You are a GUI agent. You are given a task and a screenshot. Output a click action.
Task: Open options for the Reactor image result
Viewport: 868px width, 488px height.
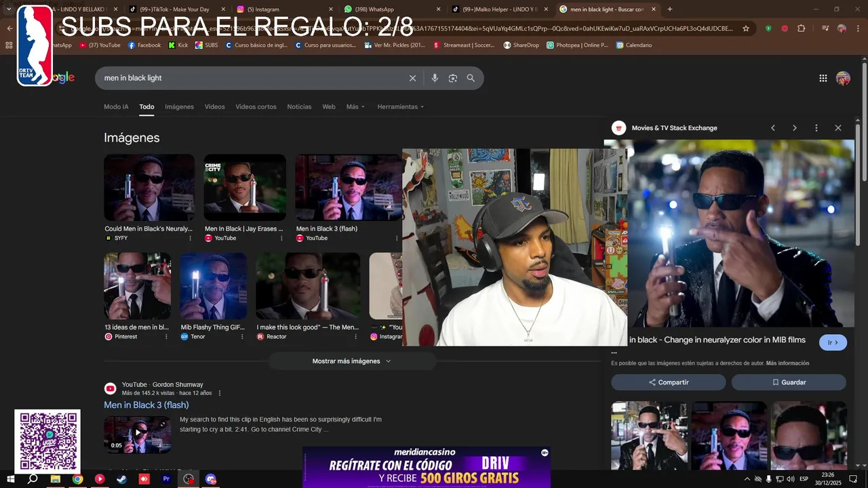[x=356, y=337]
